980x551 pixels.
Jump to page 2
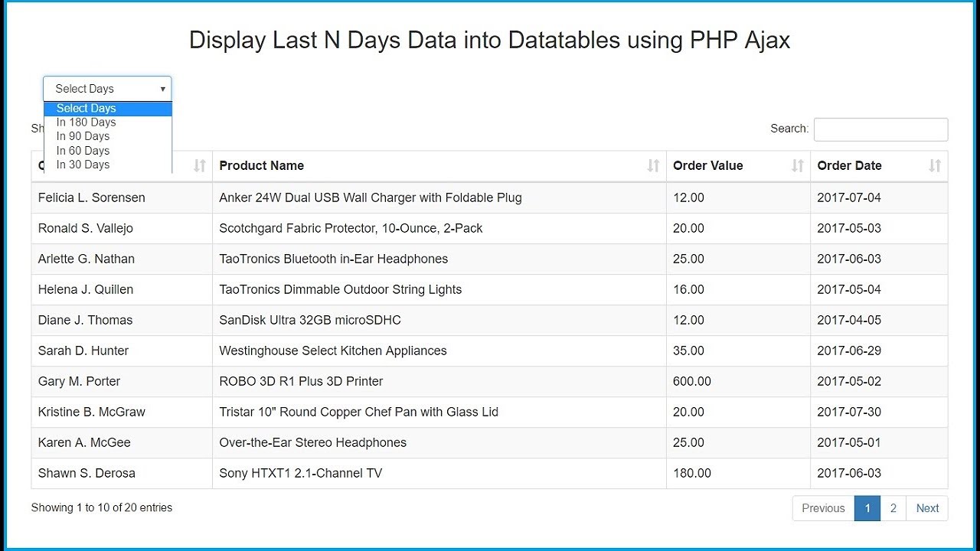(893, 508)
